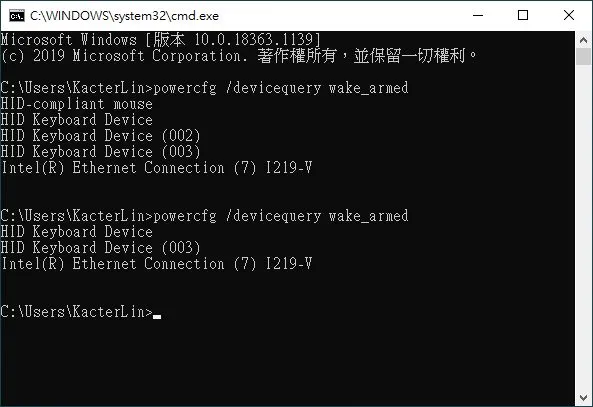Click the vertical scrollbar thumb
The width and height of the screenshot is (593, 407).
coord(583,56)
